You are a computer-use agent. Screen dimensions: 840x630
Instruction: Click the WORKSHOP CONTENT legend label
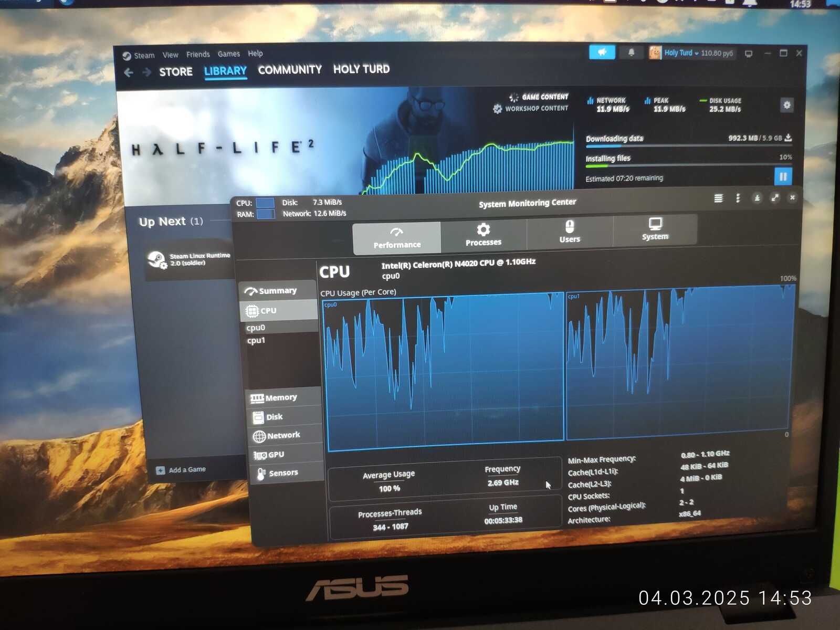[537, 109]
